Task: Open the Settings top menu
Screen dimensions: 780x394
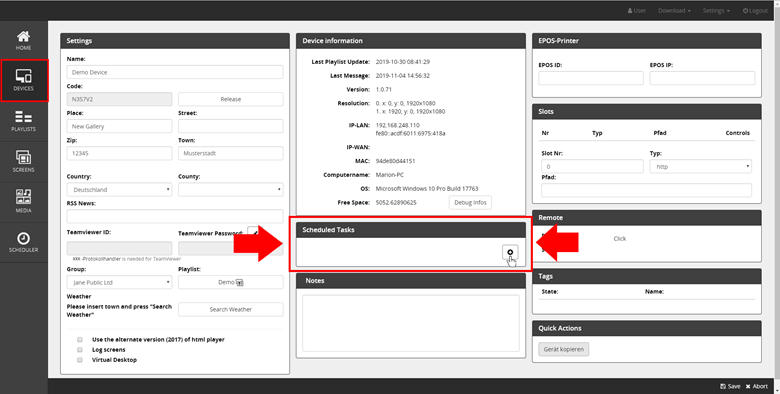Action: click(x=716, y=10)
